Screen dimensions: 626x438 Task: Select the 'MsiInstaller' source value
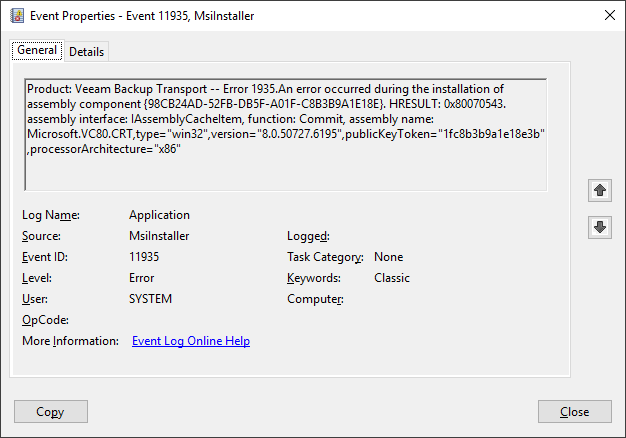(x=159, y=236)
